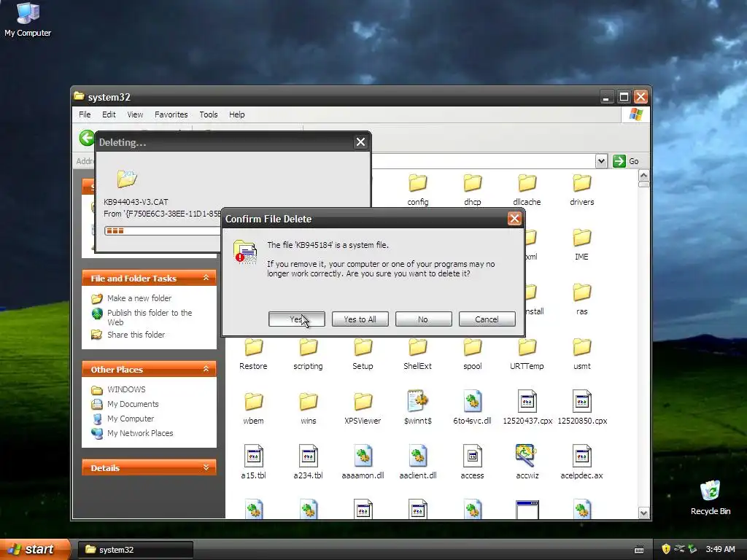Open My Computer desktop icon

click(28, 20)
